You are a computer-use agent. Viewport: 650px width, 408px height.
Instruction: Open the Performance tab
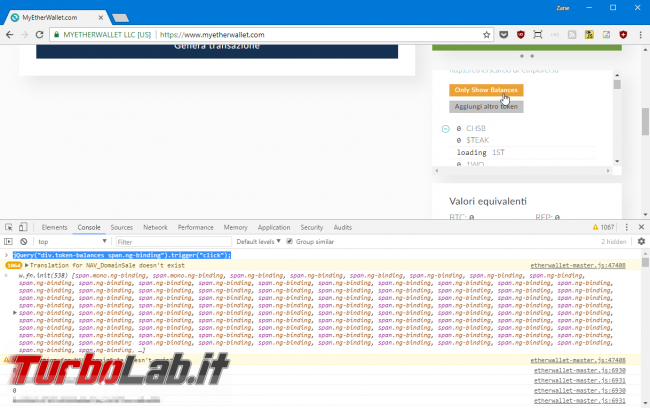(196, 227)
